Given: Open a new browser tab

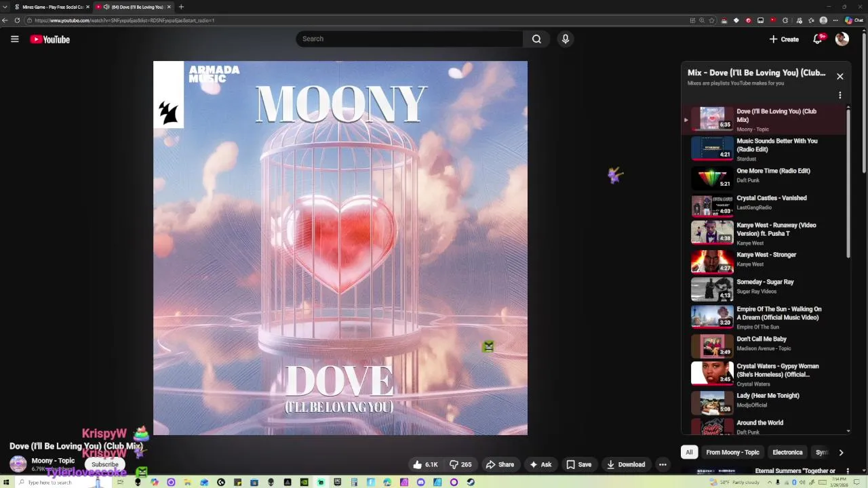Looking at the screenshot, I should [181, 7].
